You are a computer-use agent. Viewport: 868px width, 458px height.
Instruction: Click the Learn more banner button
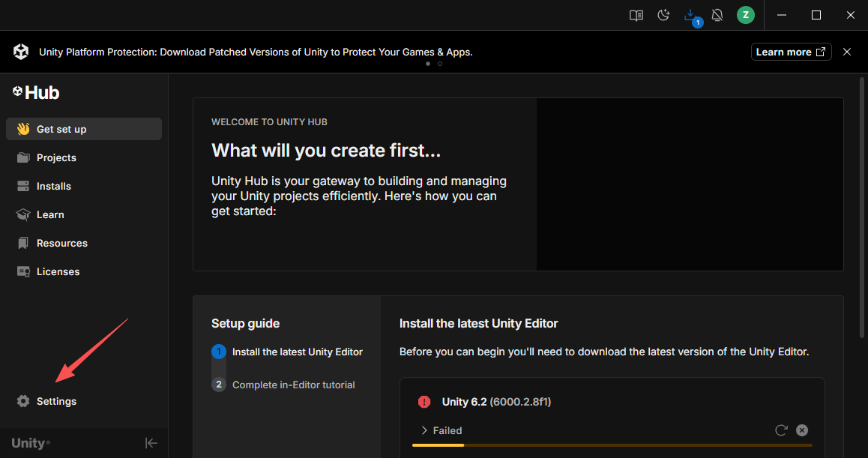pyautogui.click(x=791, y=52)
